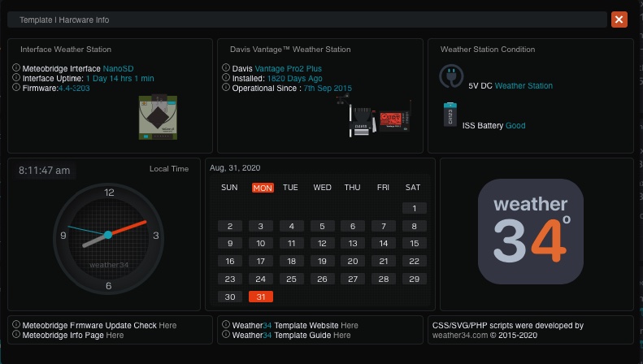The image size is (643, 364).
Task: Click the 8:11:47 am digital time
Action: tap(44, 171)
